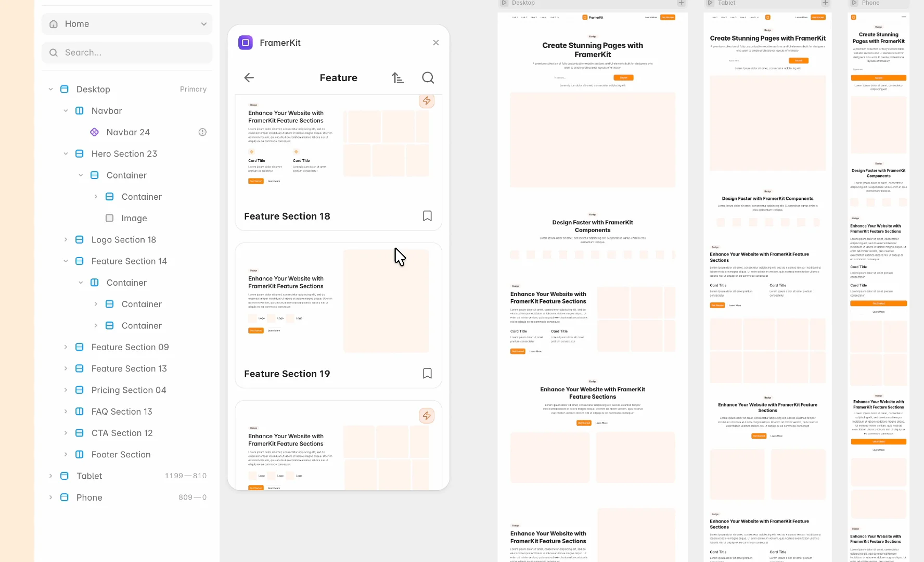Screen dimensions: 924x562
Task: Click the Desktop canvas hero heading
Action: click(x=593, y=50)
